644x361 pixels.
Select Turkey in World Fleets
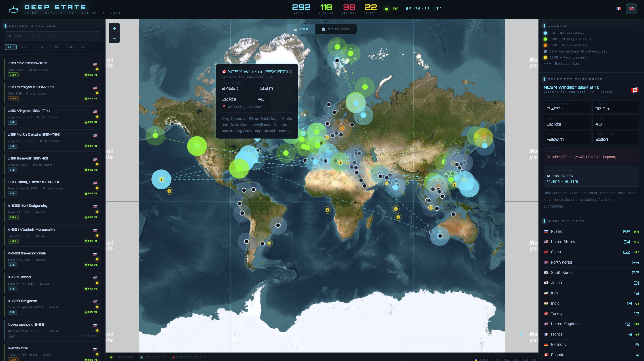[x=591, y=314]
